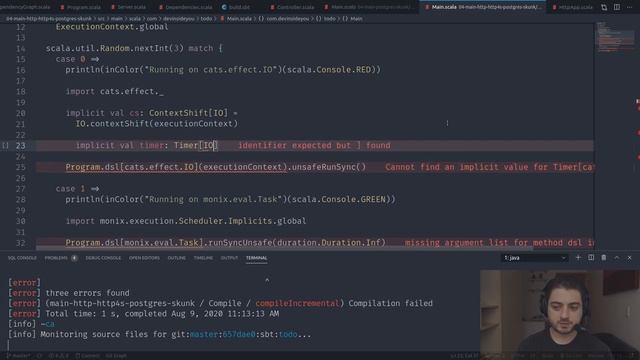Click the horizontal editor scrollbar
Viewport: 640px width, 360px height.
pos(284,248)
